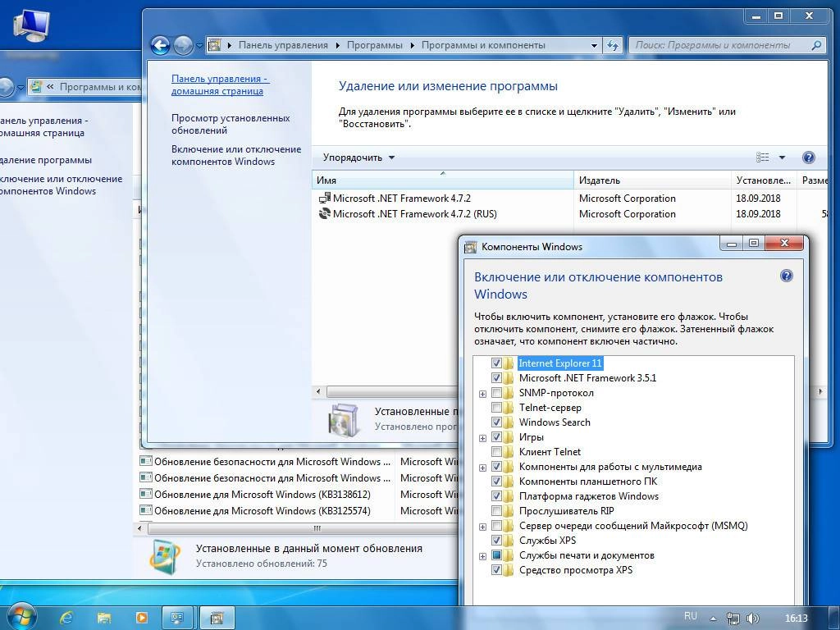This screenshot has height=630, width=840.
Task: Click the view mode icon in the toolbar
Action: (762, 157)
